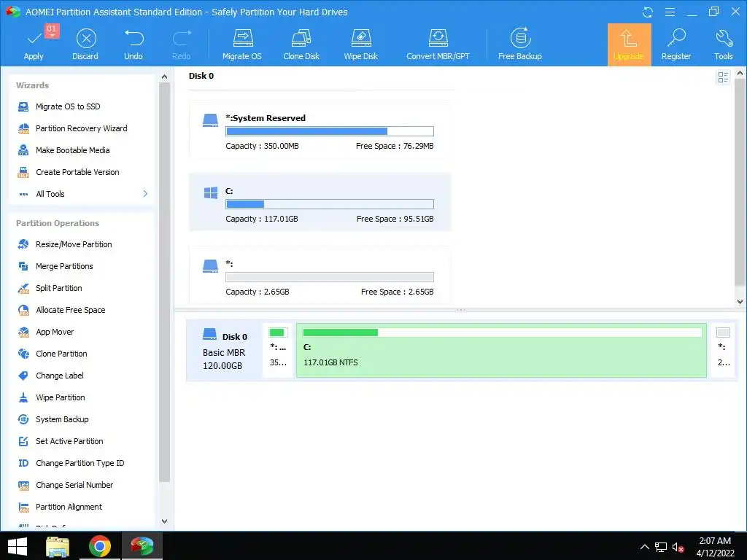Open Register in the toolbar
Viewport: 747px width, 560px height.
[676, 44]
